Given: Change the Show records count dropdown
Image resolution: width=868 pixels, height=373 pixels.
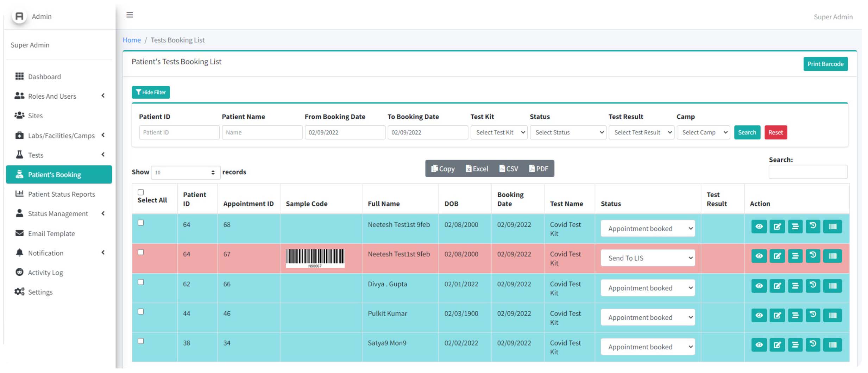Looking at the screenshot, I should tap(185, 173).
